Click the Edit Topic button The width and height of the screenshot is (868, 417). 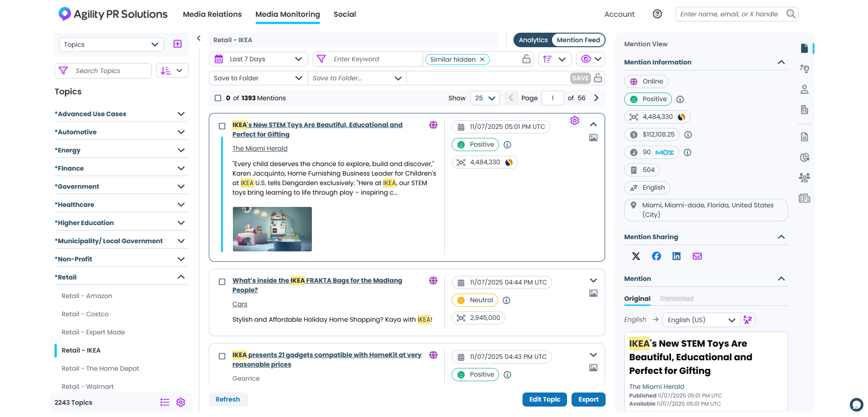point(545,399)
